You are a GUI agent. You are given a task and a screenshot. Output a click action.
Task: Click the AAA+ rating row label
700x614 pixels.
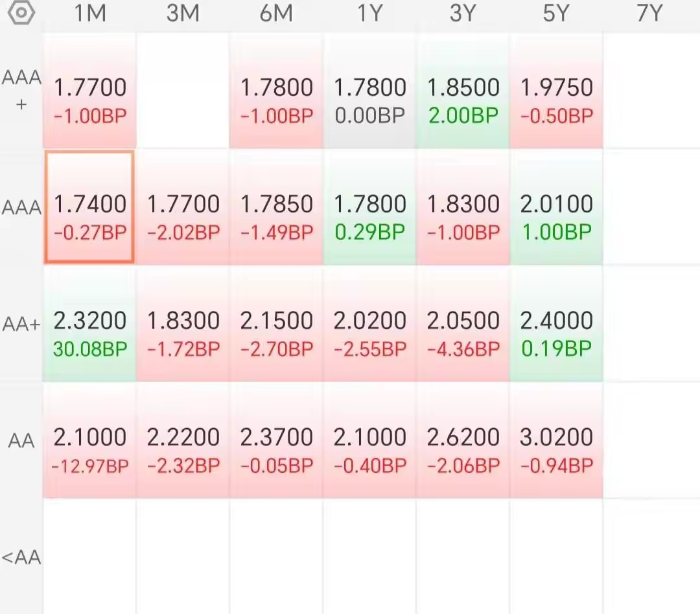(x=21, y=89)
